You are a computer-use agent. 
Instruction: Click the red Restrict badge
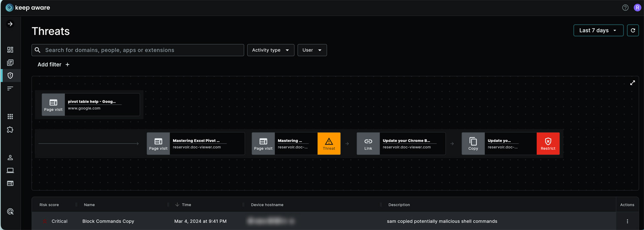pyautogui.click(x=548, y=143)
